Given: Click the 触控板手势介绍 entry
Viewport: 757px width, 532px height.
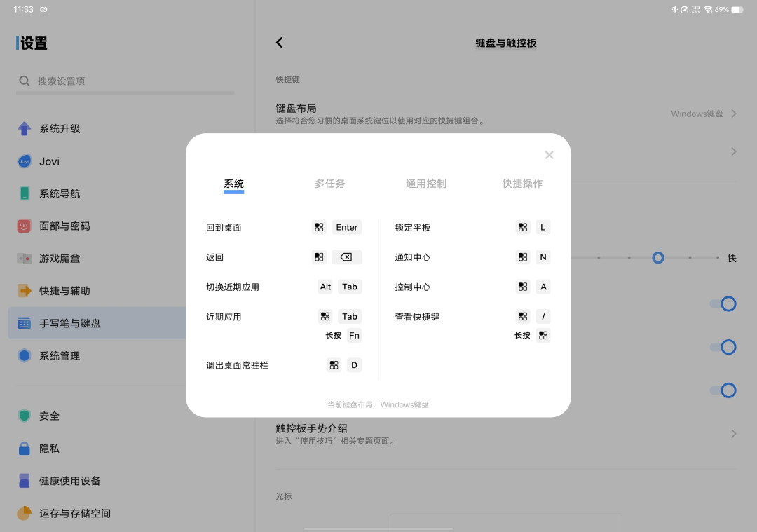Looking at the screenshot, I should coord(506,433).
